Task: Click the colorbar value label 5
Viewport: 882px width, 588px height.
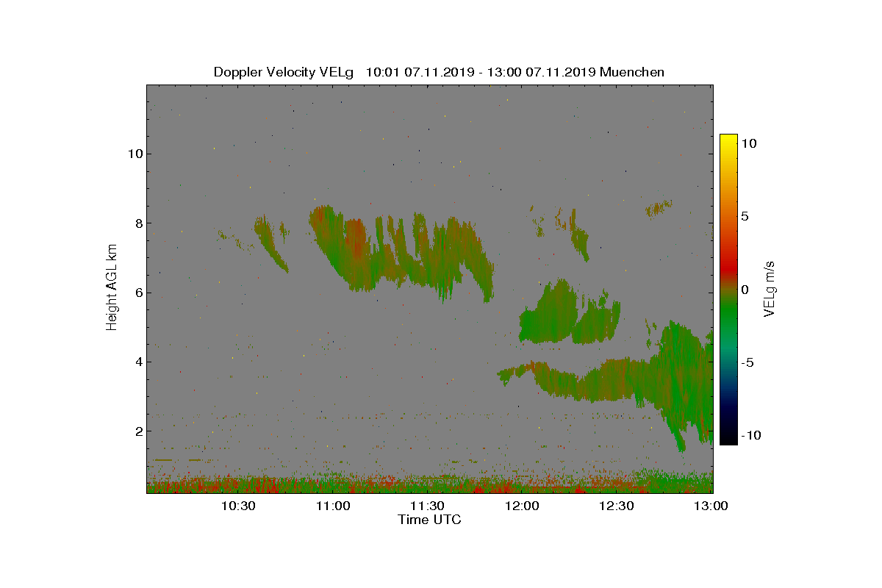Action: (745, 217)
